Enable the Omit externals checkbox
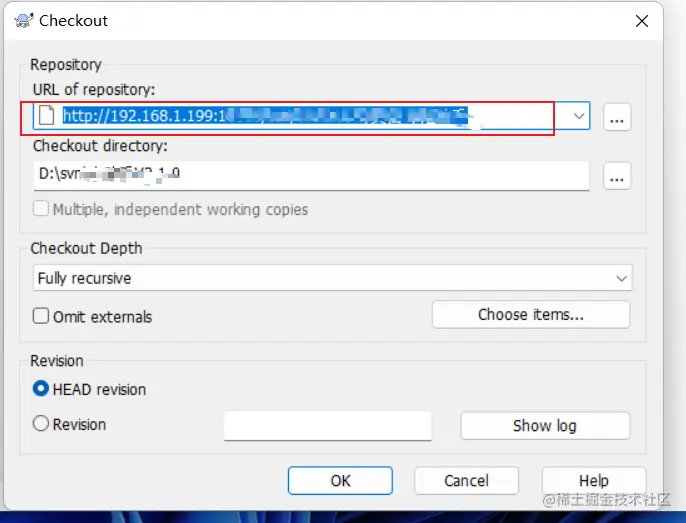Image resolution: width=686 pixels, height=523 pixels. (x=41, y=316)
